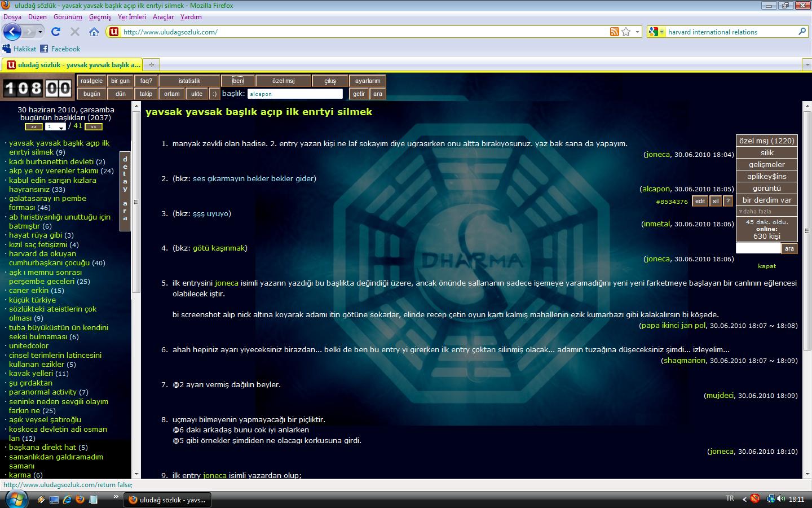Image resolution: width=812 pixels, height=508 pixels.
Task: Open the Windows Start orb
Action: click(x=16, y=499)
